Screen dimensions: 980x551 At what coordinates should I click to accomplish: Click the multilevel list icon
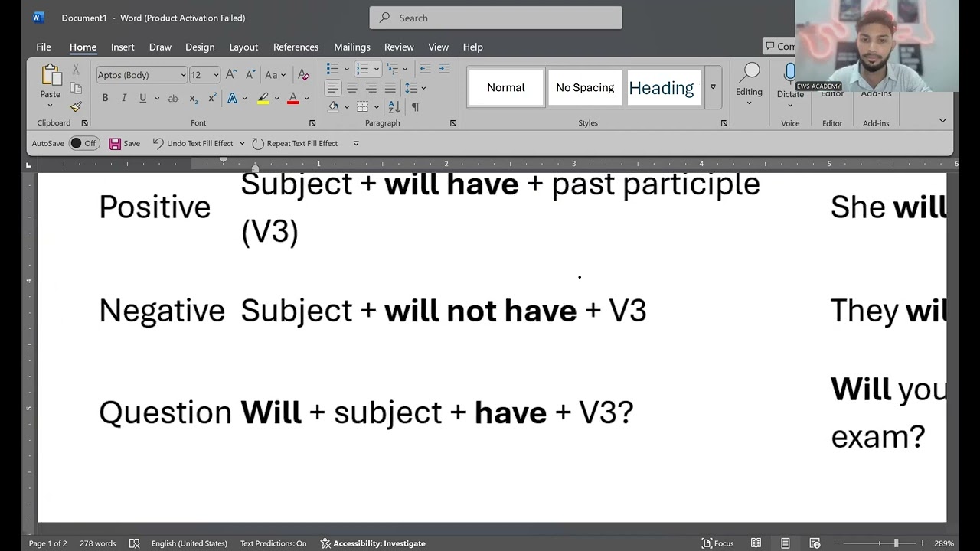click(394, 69)
